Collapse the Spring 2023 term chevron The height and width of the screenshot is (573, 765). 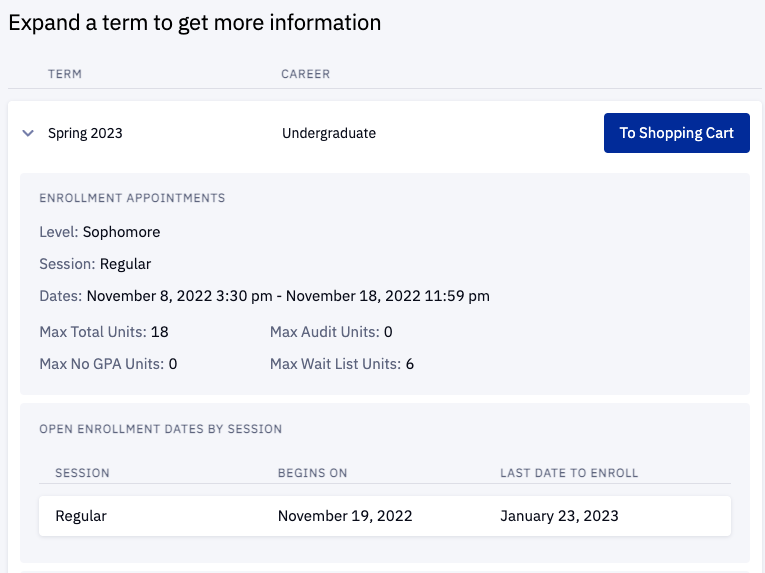(28, 133)
